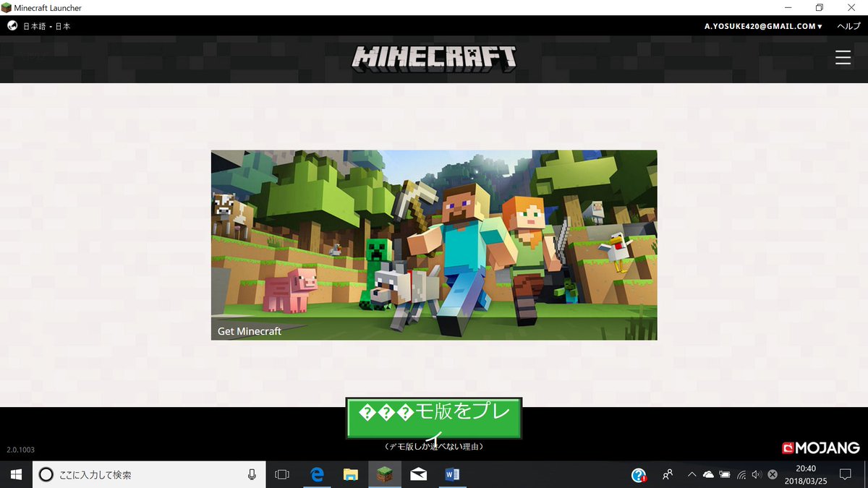868x488 pixels.
Task: Open the People icon on the taskbar
Action: [x=668, y=474]
